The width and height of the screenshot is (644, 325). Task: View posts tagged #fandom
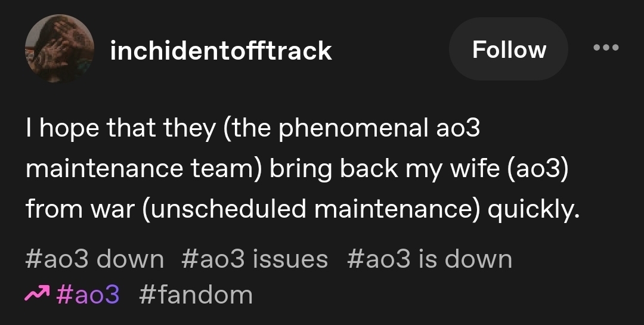[x=196, y=294]
